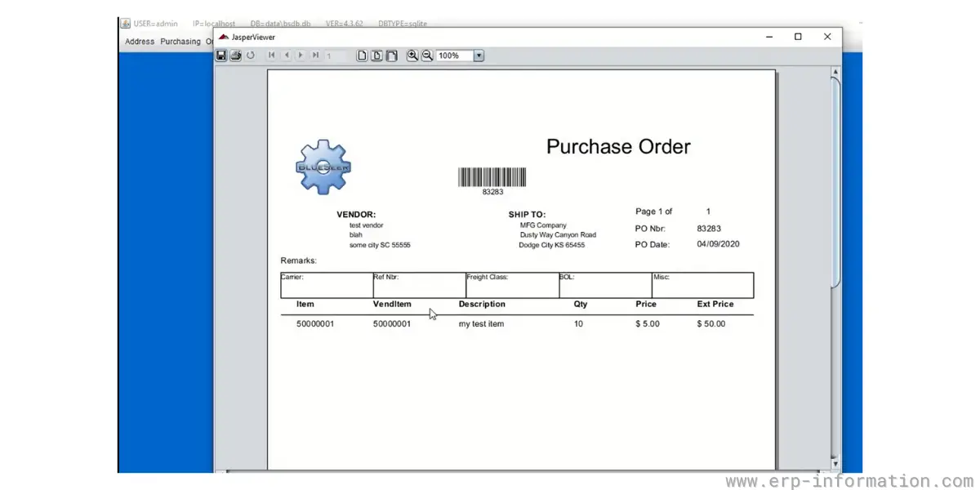The height and width of the screenshot is (490, 980).
Task: Click the Zoom Out magnifier
Action: pyautogui.click(x=427, y=56)
